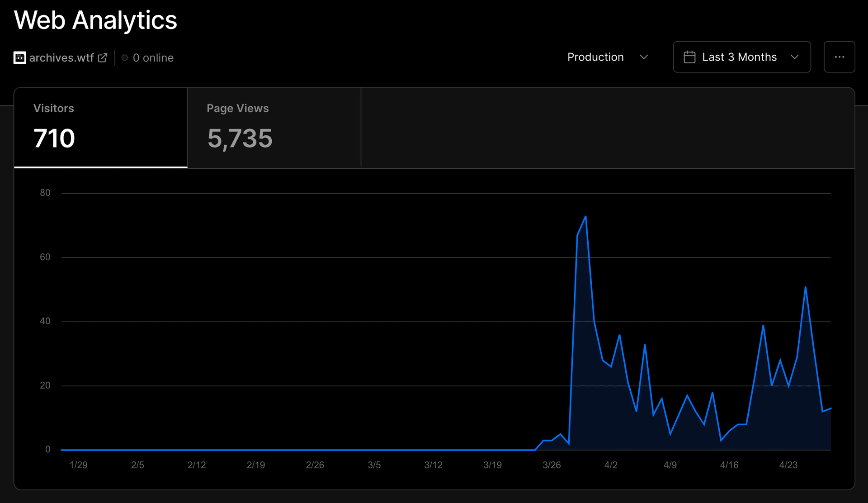Open the Production environment dropdown
Image resolution: width=868 pixels, height=503 pixels.
tap(596, 57)
